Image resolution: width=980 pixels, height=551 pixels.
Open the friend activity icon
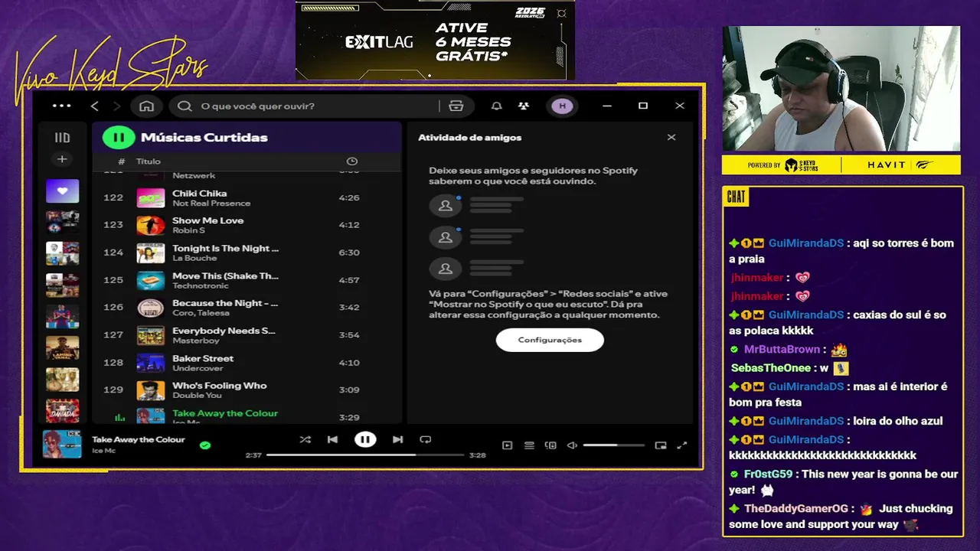(524, 106)
